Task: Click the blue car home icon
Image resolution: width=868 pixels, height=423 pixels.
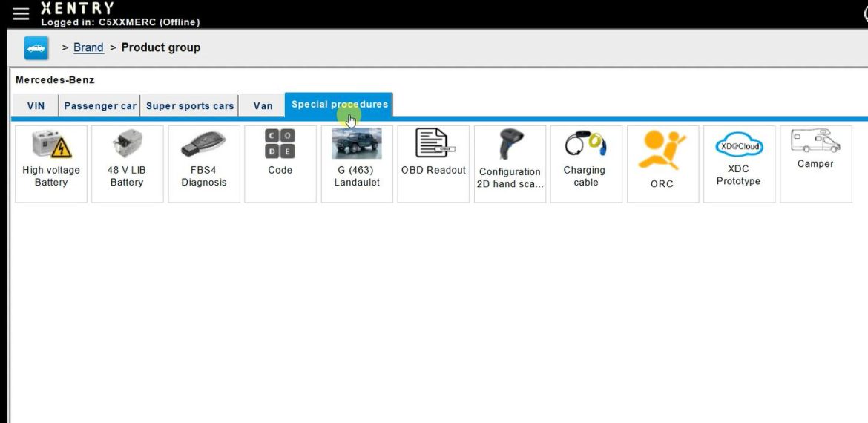Action: 36,48
